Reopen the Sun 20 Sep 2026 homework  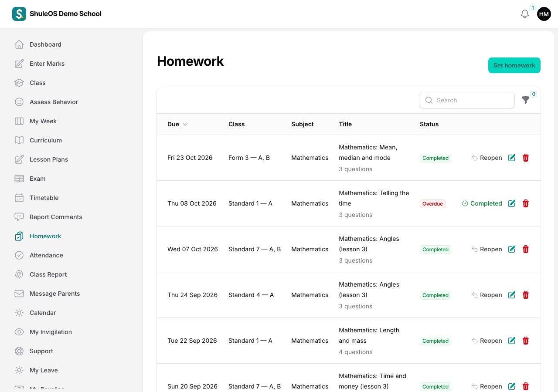pyautogui.click(x=487, y=386)
